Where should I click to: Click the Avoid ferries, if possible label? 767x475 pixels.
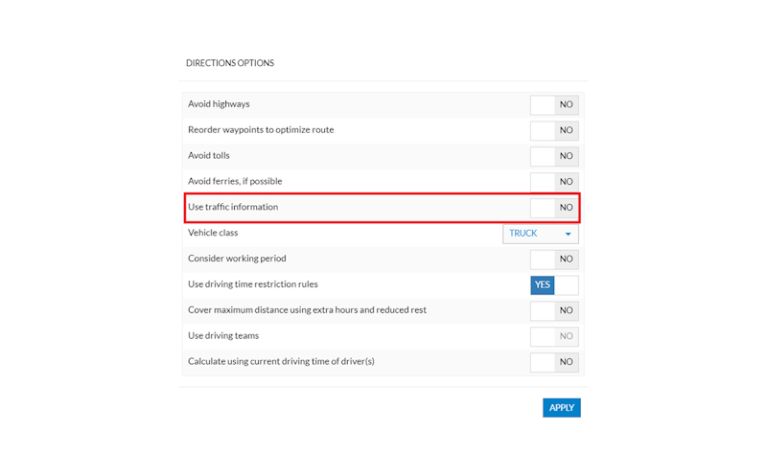[x=235, y=181]
